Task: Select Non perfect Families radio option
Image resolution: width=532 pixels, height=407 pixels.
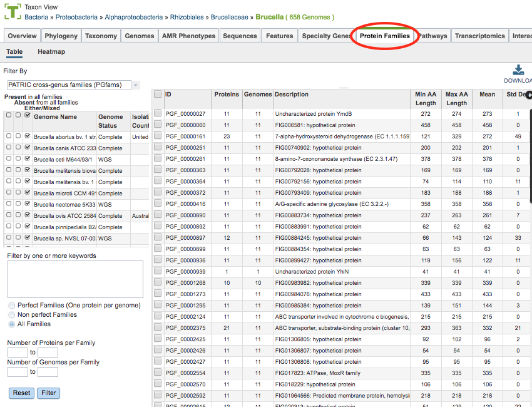Action: (x=12, y=315)
